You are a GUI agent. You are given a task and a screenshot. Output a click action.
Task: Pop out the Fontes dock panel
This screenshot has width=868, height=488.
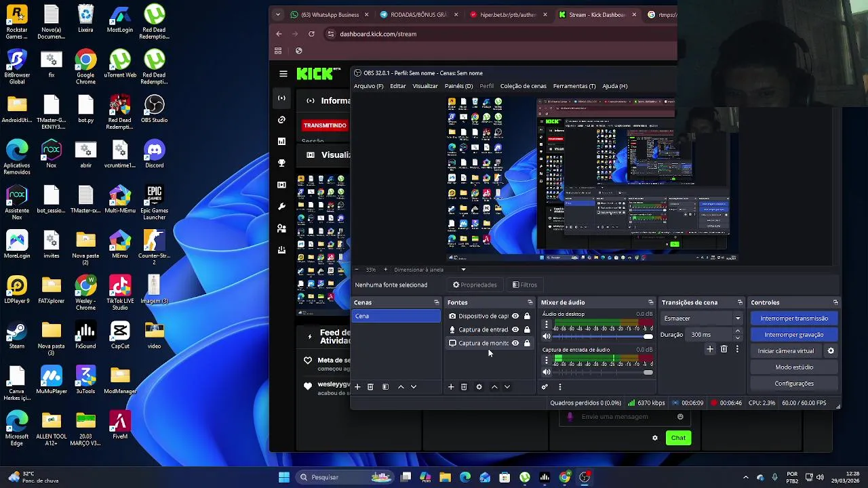pos(530,302)
